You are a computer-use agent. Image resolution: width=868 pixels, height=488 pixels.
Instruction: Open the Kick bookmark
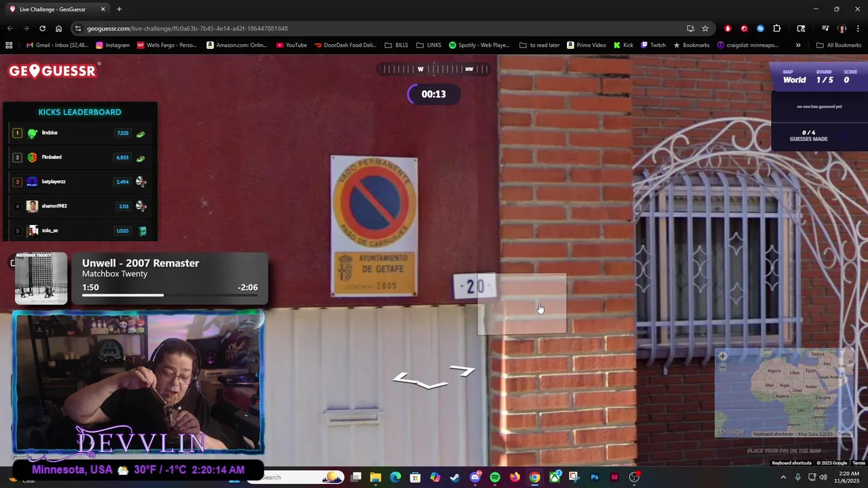[624, 45]
